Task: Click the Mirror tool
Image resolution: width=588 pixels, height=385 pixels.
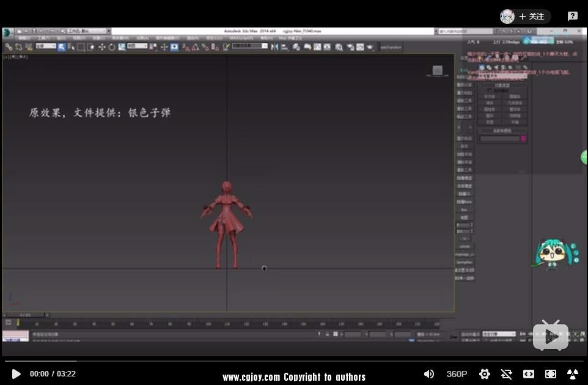Action: point(274,47)
